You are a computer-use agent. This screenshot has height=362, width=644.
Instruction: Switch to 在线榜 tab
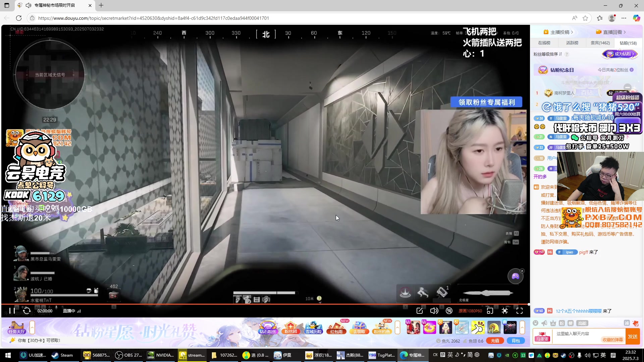(x=544, y=43)
